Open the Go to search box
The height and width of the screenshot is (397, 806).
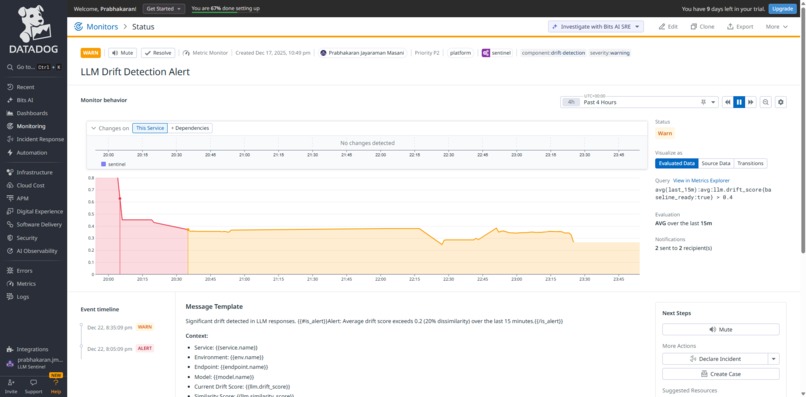33,67
